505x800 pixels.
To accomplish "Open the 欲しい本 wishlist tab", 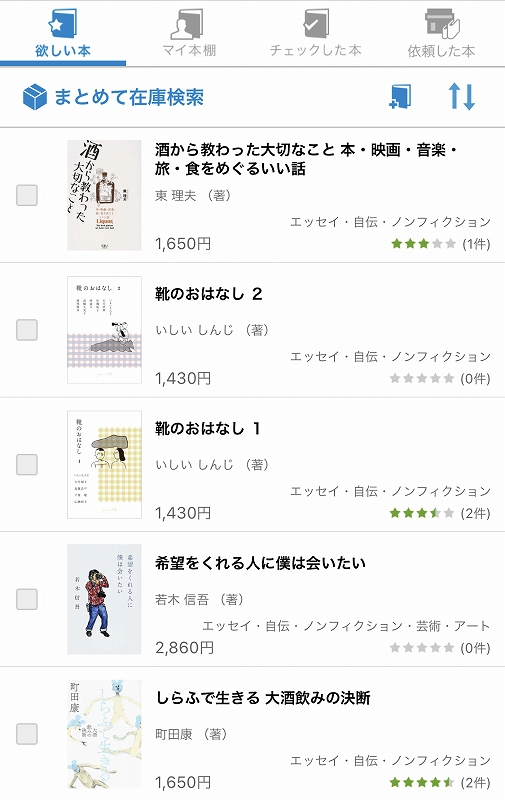I will click(63, 33).
